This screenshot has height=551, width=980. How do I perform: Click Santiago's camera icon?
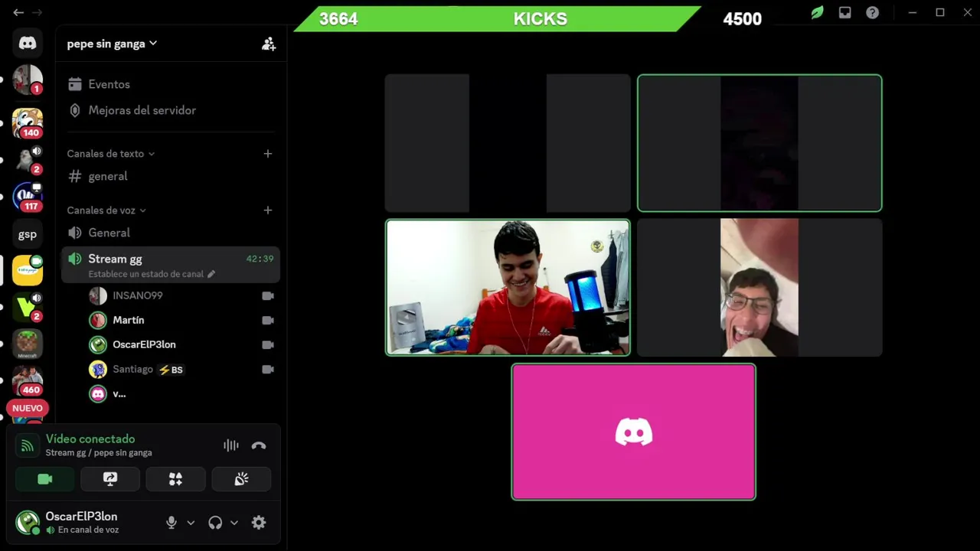(268, 370)
